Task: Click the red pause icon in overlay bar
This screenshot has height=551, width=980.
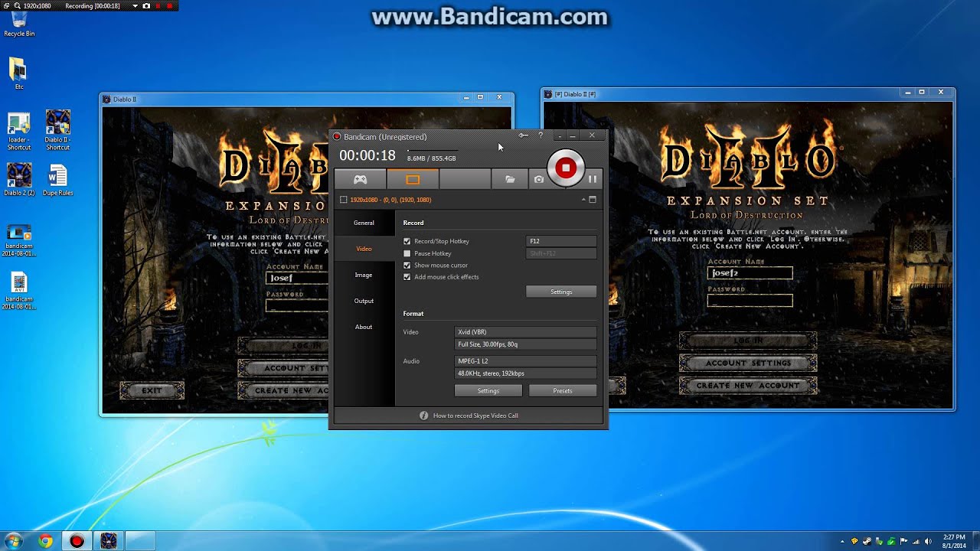Action: 158,6
